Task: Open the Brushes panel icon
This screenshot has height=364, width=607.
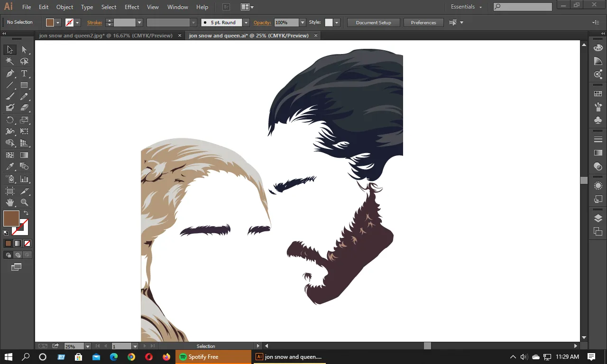Action: (x=598, y=107)
